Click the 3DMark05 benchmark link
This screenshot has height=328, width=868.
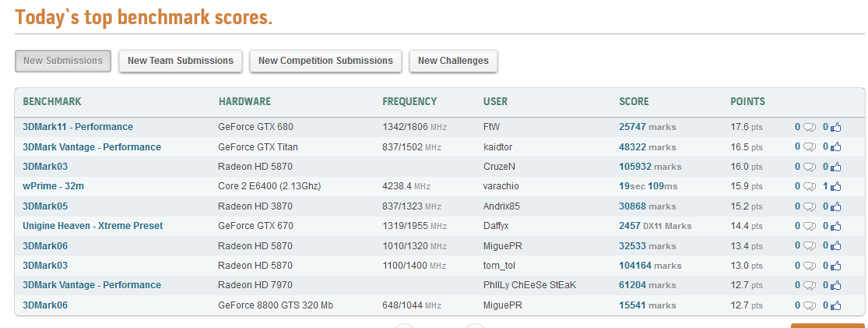click(x=45, y=206)
